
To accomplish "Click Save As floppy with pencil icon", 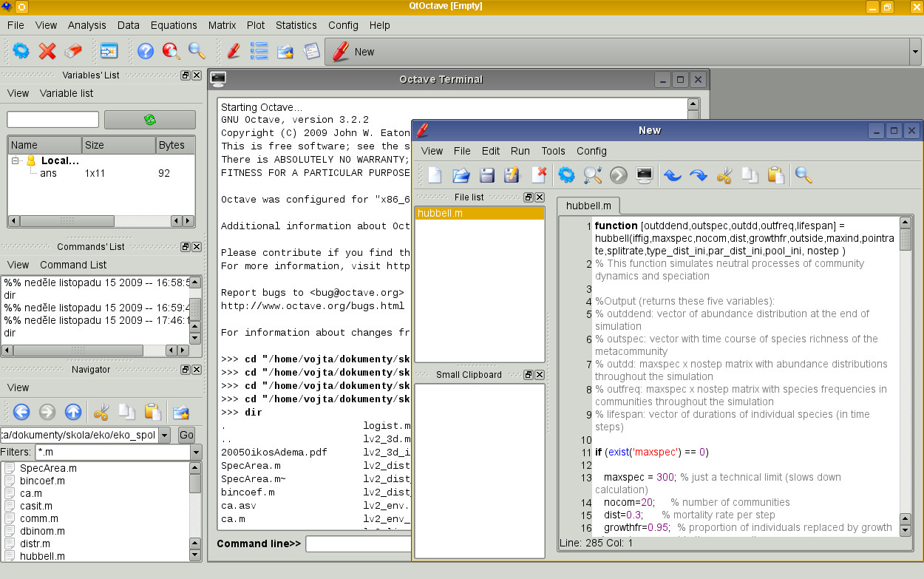I will pos(512,175).
